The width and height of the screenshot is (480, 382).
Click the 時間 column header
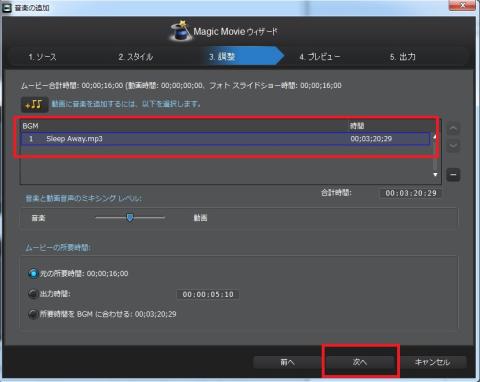(357, 126)
